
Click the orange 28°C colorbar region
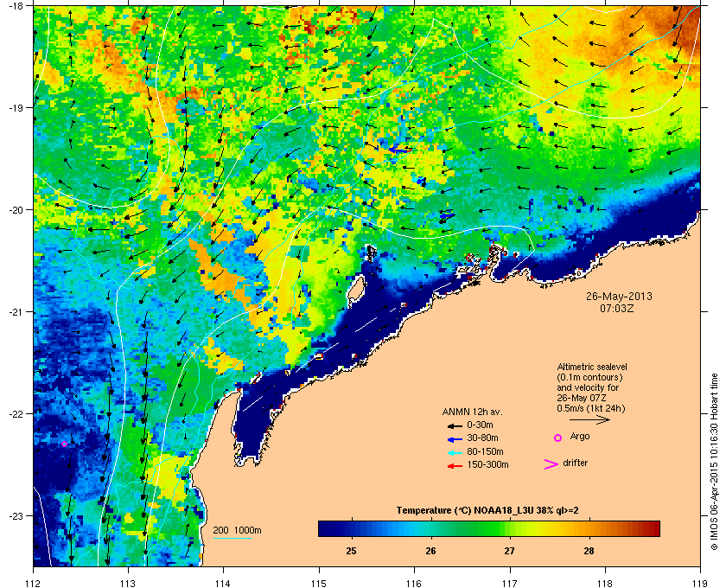(589, 528)
